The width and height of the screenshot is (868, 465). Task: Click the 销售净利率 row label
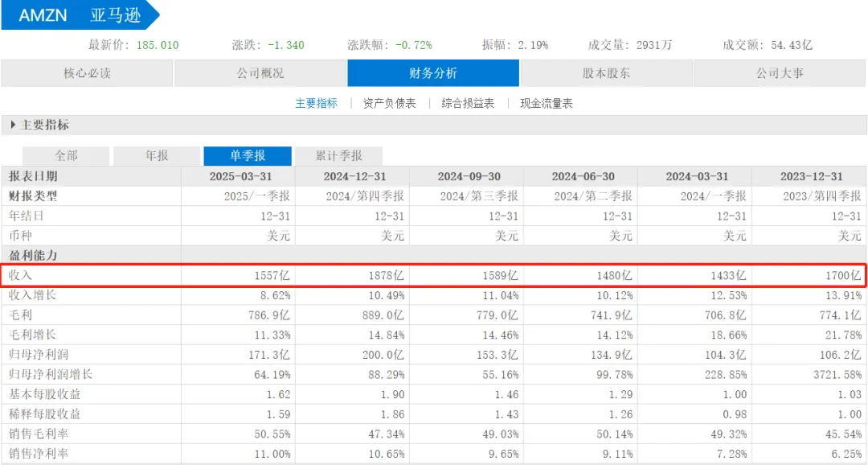pyautogui.click(x=39, y=454)
